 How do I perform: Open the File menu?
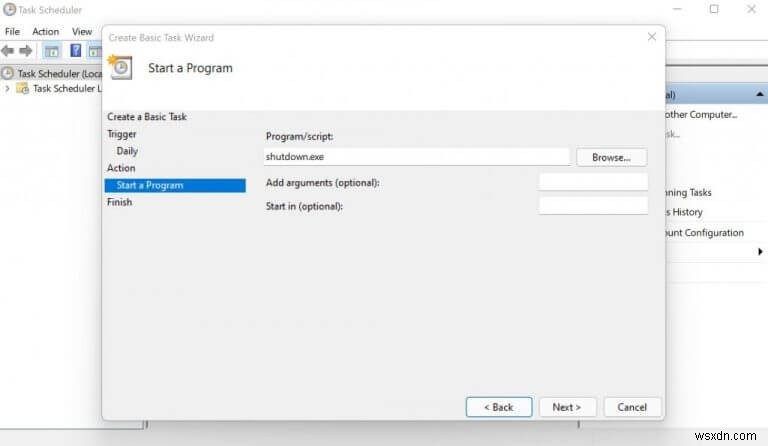pos(12,31)
